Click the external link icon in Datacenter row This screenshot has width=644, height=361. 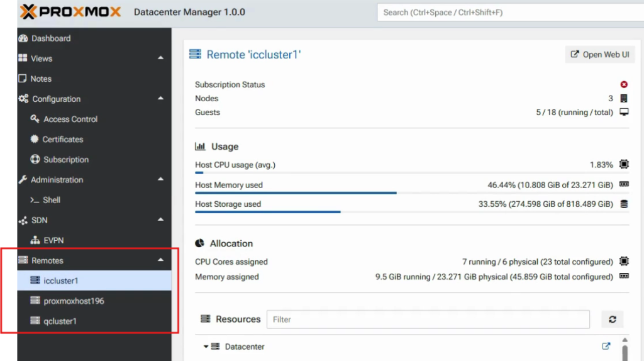click(x=606, y=346)
